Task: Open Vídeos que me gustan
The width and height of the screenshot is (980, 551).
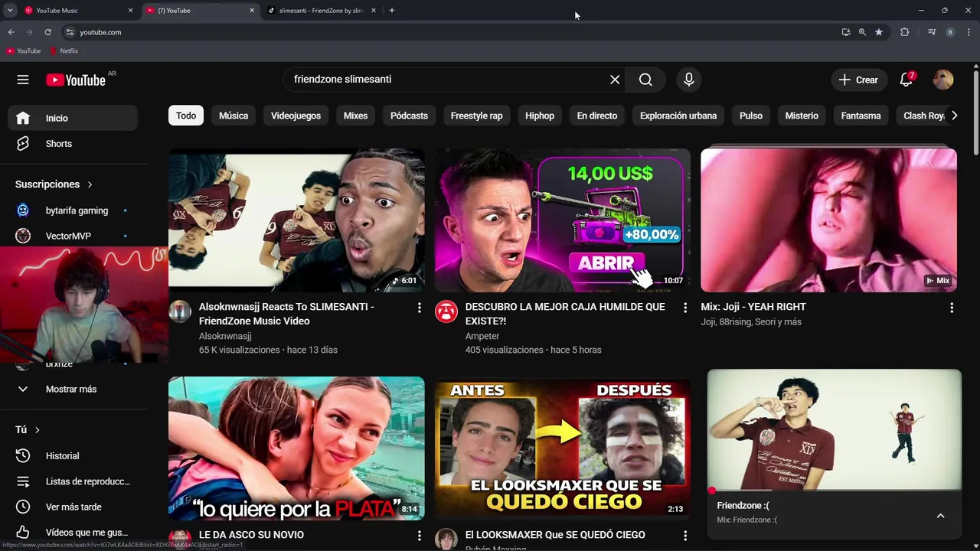Action: coord(73,532)
